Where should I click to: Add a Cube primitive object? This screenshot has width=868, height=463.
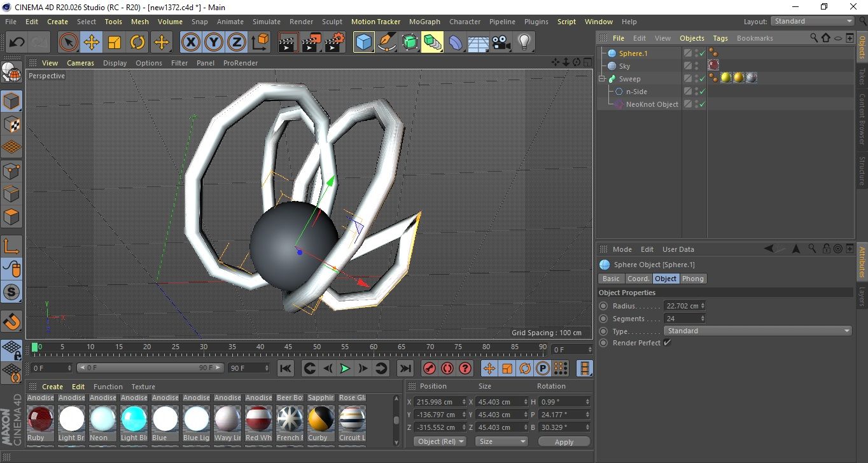coord(363,43)
